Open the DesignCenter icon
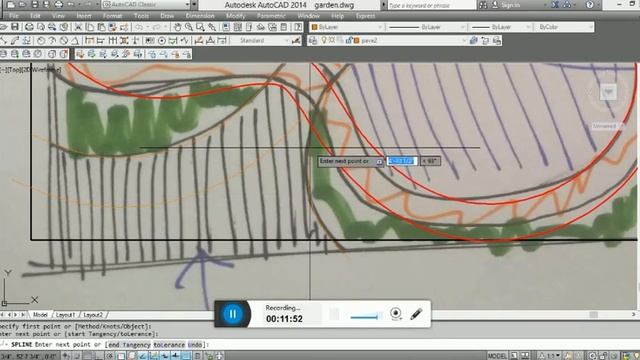Viewport: 640px width, 360px height. click(238, 27)
